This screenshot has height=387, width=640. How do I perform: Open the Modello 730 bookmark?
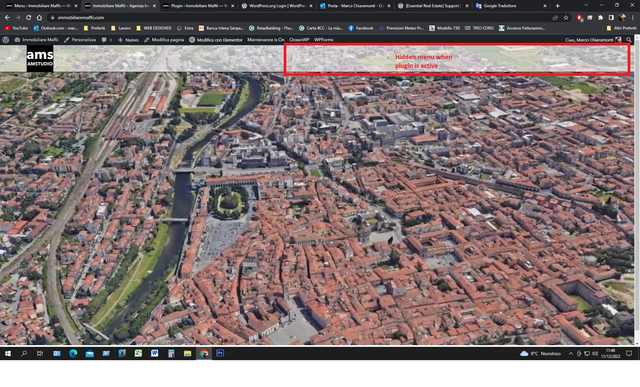point(444,28)
